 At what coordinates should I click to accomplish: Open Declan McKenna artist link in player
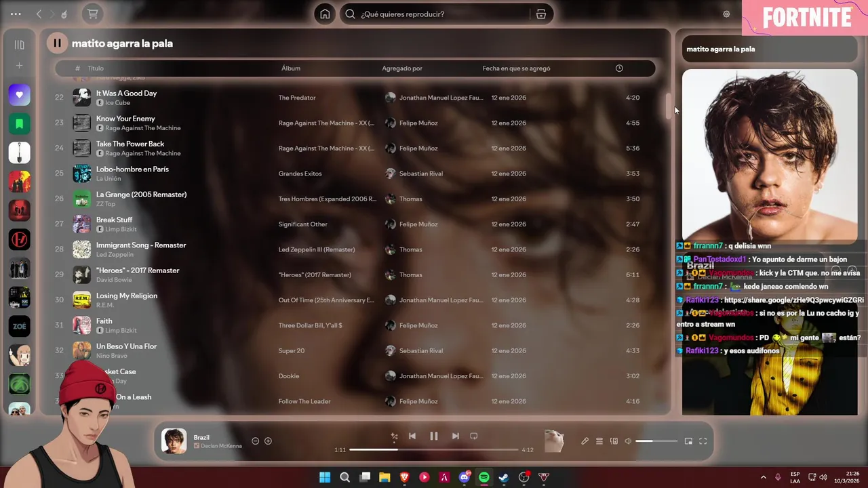click(222, 446)
